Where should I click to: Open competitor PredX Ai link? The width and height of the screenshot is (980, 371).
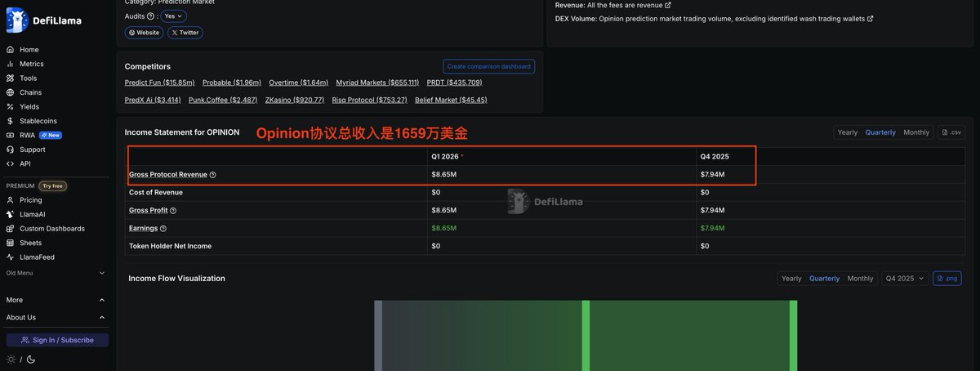pyautogui.click(x=153, y=100)
